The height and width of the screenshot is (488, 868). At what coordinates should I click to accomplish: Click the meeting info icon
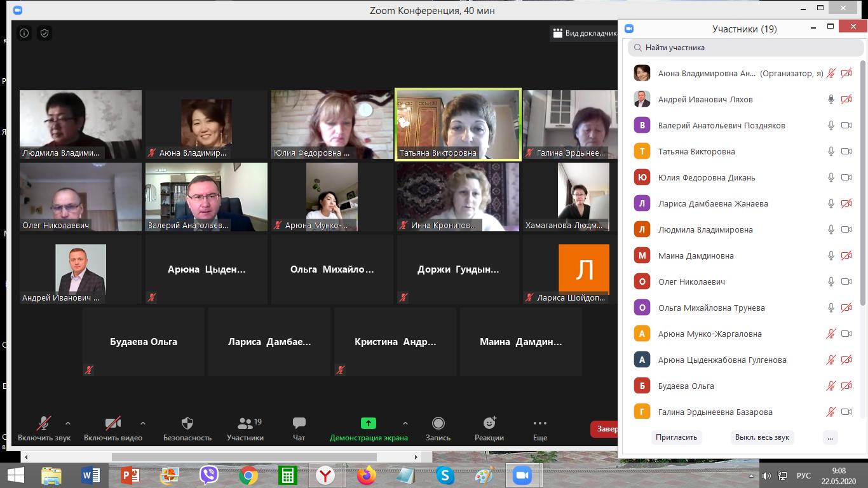pyautogui.click(x=24, y=33)
